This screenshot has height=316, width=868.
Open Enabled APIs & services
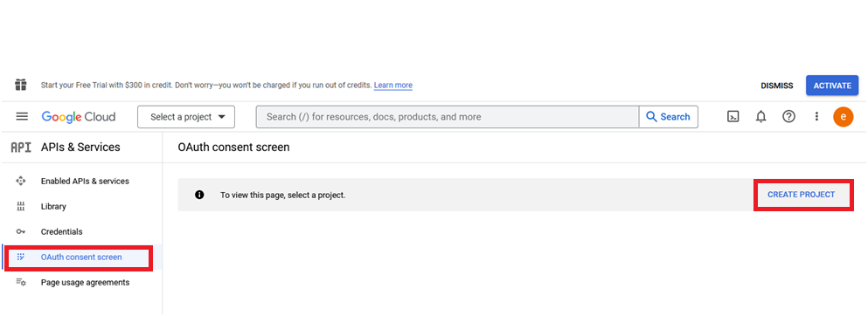click(85, 182)
